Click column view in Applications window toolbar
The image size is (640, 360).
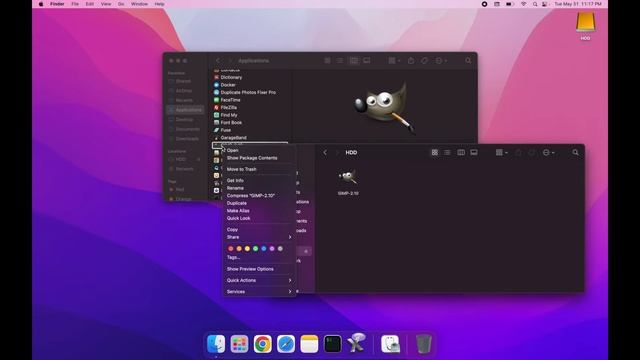click(353, 61)
